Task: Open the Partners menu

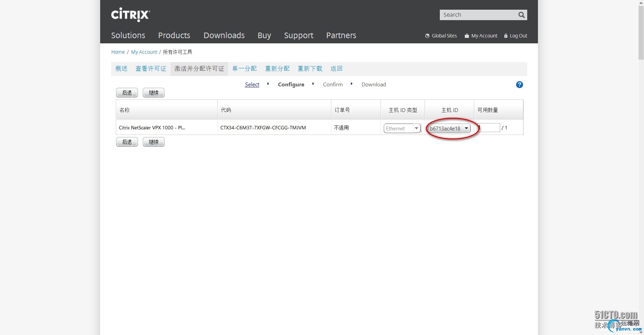Action: pos(341,35)
